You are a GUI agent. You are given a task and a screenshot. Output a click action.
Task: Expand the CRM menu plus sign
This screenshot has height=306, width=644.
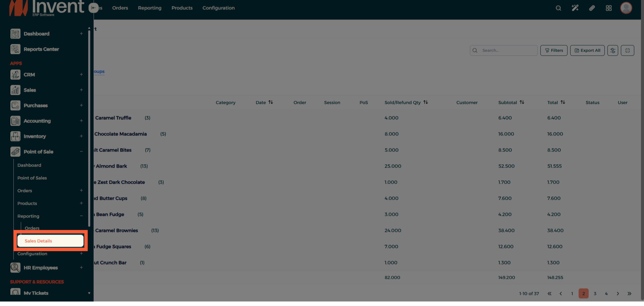point(81,74)
